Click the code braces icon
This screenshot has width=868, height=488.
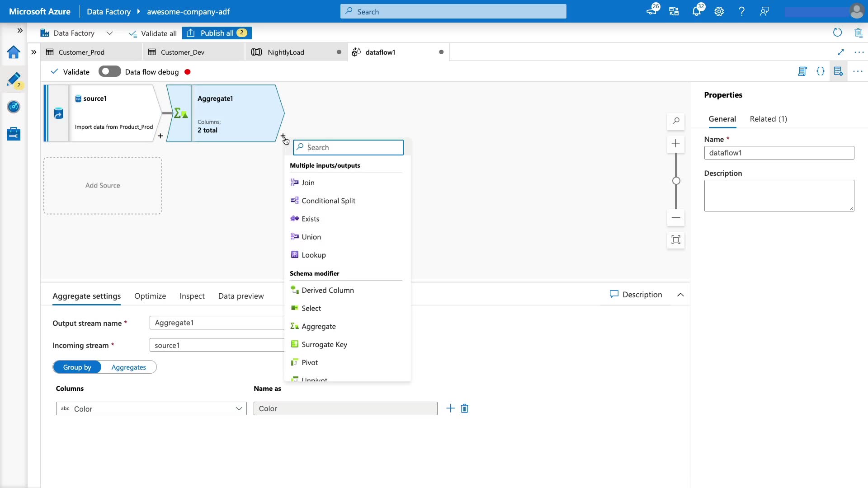click(x=820, y=71)
